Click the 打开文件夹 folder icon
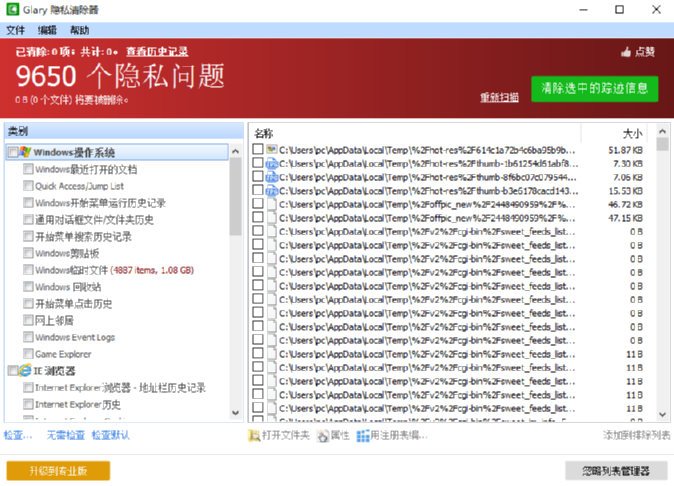This screenshot has height=486, width=674. pyautogui.click(x=254, y=436)
